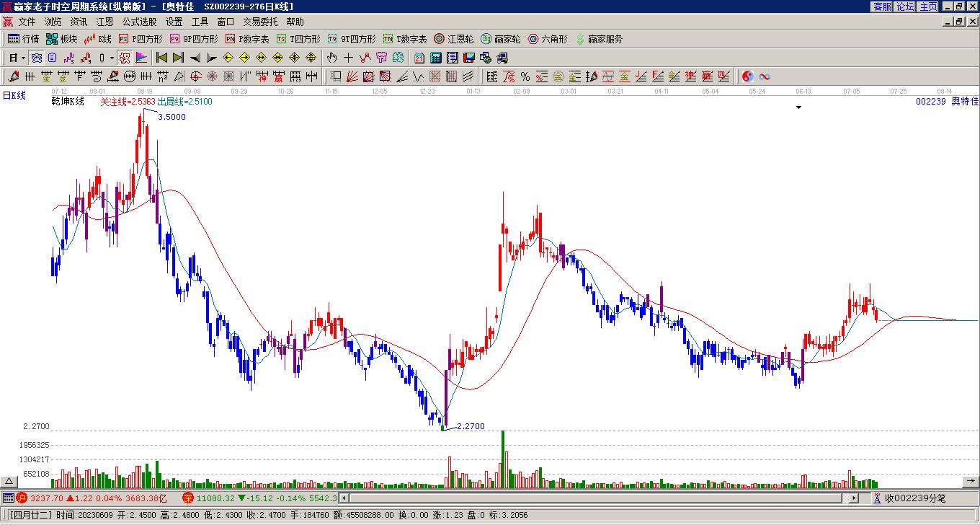The image size is (980, 525).
Task: Click the right-arrow button beside volume panel
Action: [971, 481]
